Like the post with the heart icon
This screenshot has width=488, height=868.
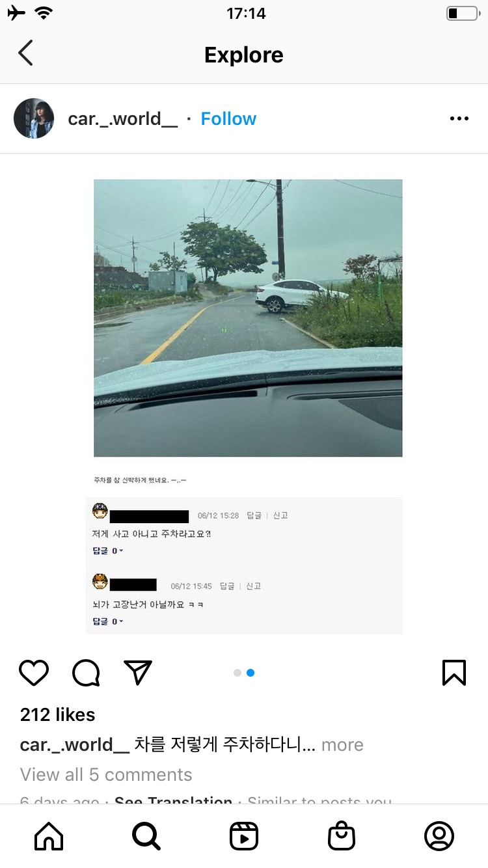coord(34,673)
